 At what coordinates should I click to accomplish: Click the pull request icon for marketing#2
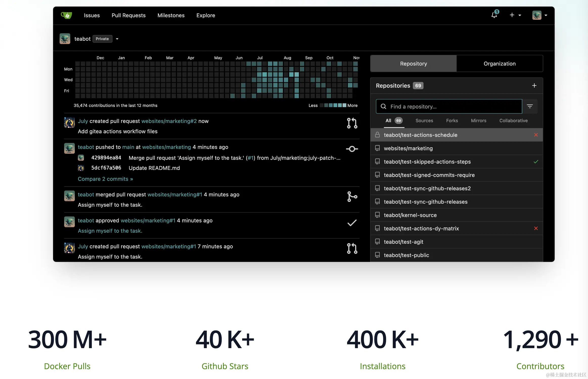click(x=352, y=123)
